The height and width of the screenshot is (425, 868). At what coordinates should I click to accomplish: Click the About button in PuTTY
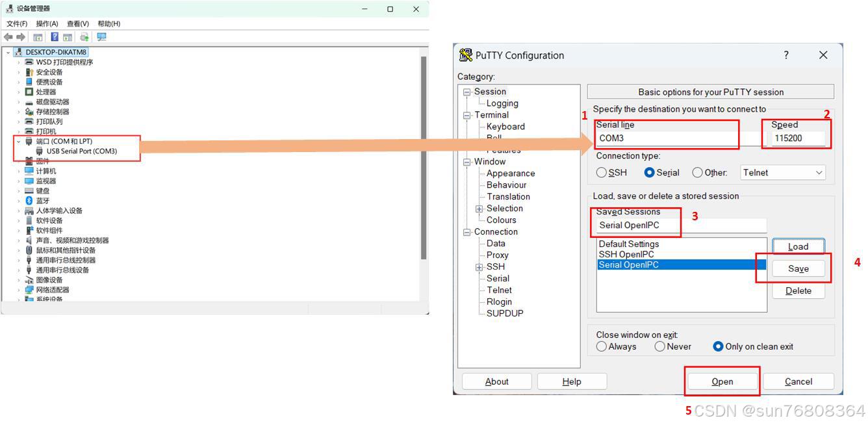click(497, 381)
